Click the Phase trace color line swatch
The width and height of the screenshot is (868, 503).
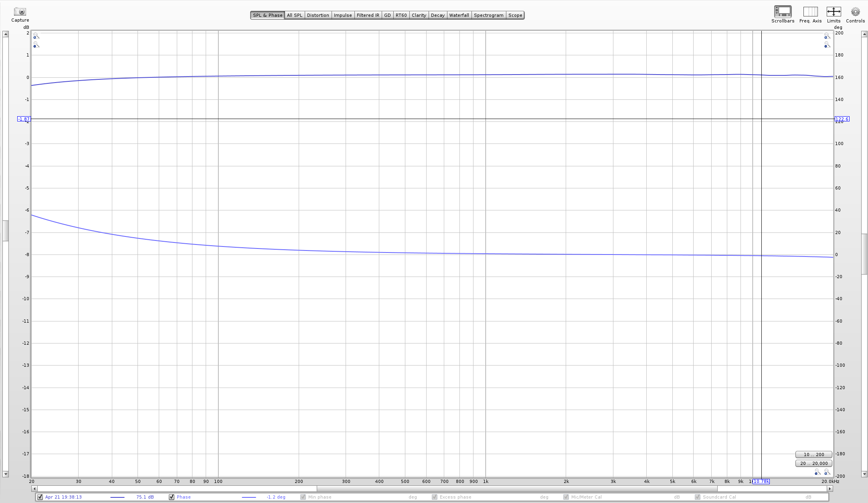click(249, 497)
